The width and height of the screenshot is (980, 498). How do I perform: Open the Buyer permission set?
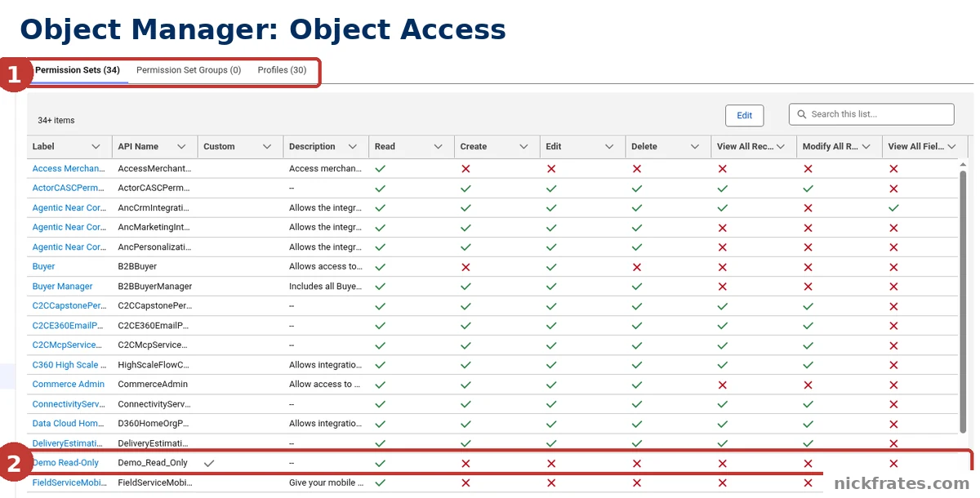[44, 267]
